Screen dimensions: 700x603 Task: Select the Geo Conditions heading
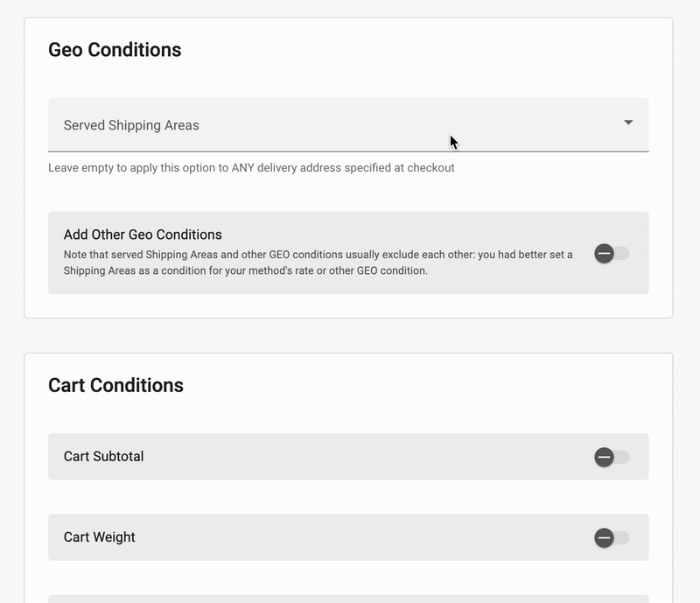115,50
